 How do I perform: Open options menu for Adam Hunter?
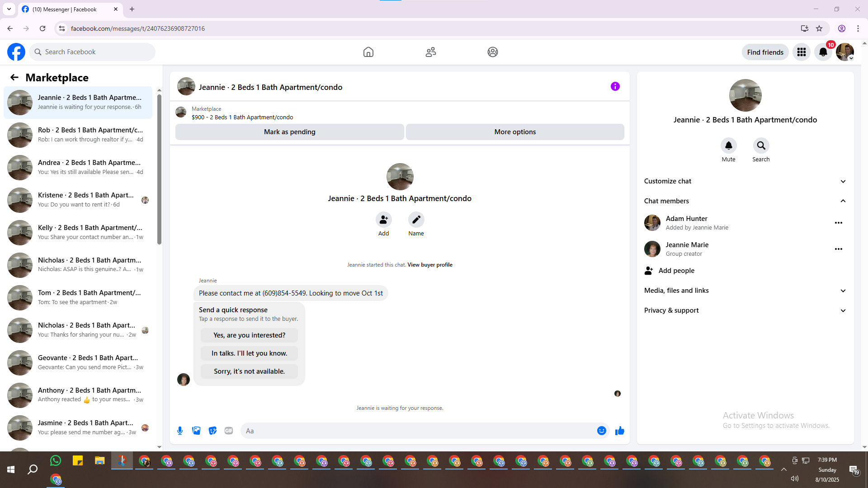(x=838, y=223)
